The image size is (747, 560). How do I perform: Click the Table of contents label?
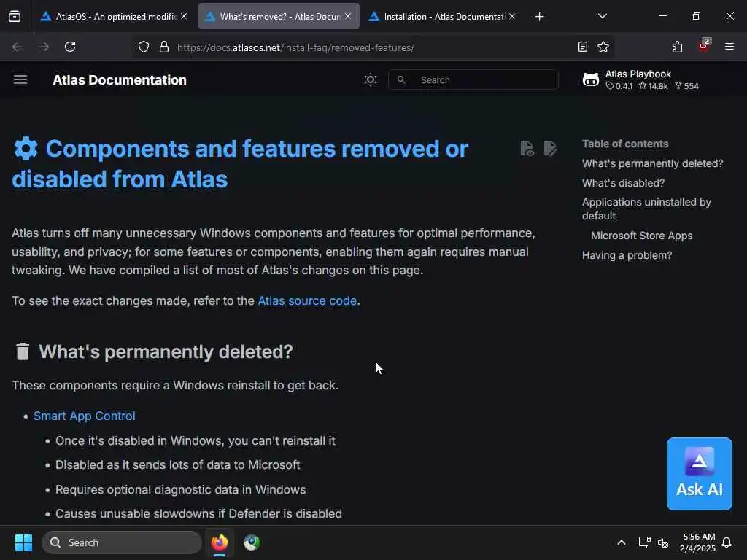coord(625,144)
